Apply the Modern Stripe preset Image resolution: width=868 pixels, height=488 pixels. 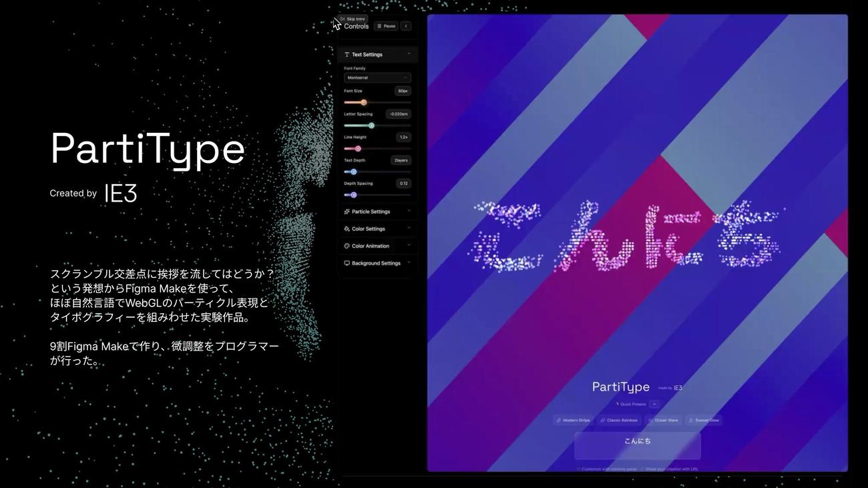pos(574,421)
